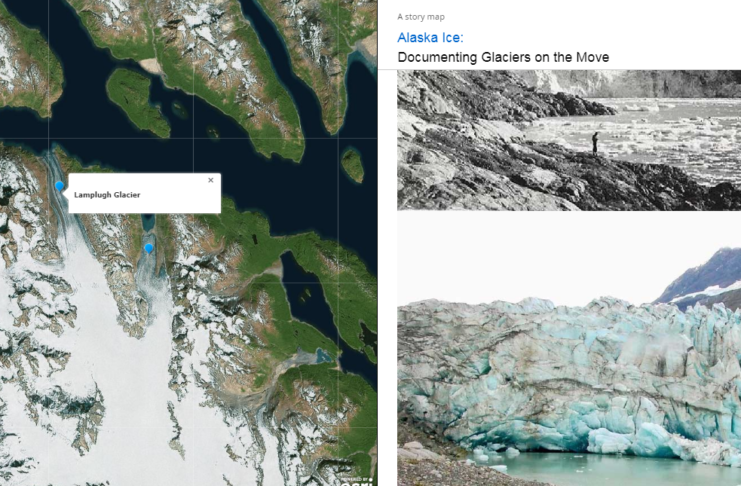This screenshot has width=741, height=486.
Task: Select the blue marker southeast of the popup
Action: [149, 248]
